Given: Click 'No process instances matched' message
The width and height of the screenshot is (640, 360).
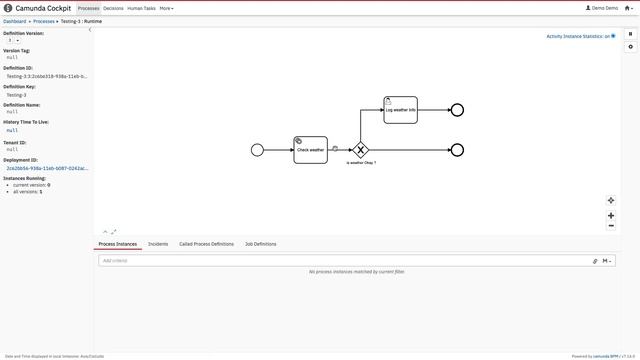Looking at the screenshot, I should 356,271.
